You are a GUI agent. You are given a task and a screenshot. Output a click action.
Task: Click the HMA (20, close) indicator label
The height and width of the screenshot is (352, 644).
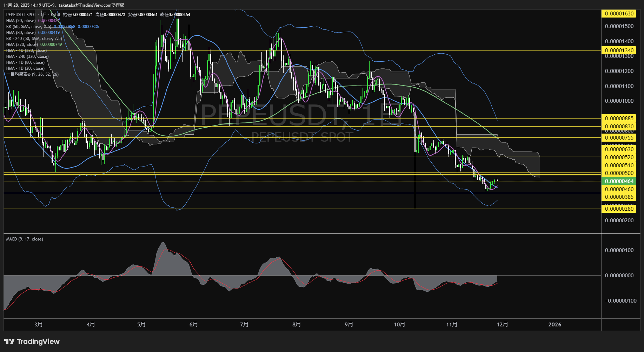pyautogui.click(x=21, y=21)
